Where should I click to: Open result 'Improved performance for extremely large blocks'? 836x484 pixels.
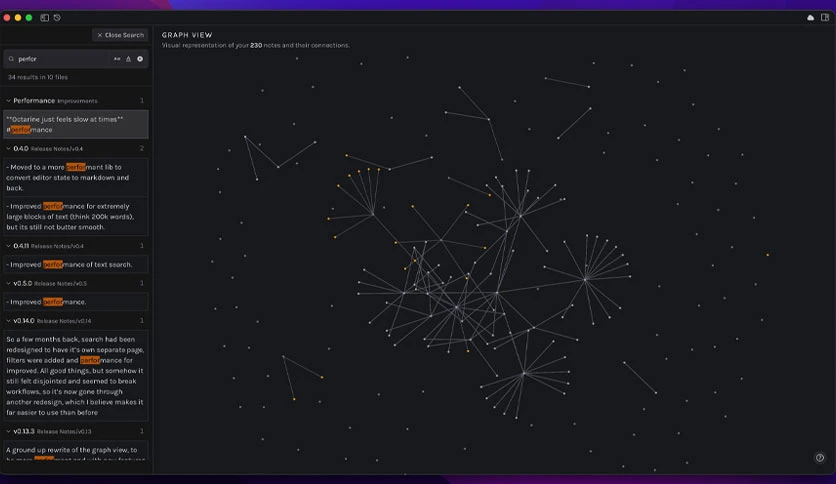tap(76, 216)
